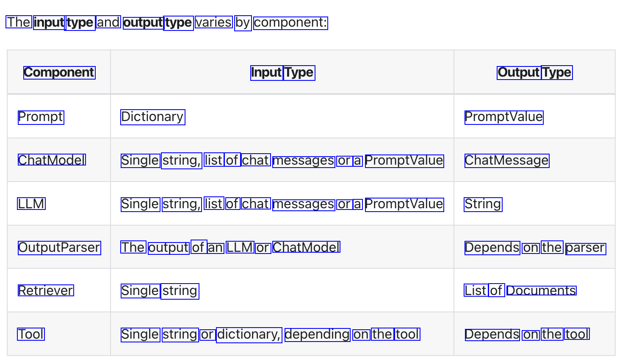
Task: Click the Output Type column header
Action: point(535,72)
